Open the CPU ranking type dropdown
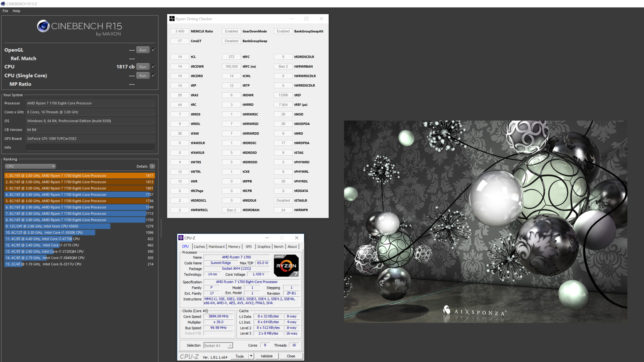Viewport: 644px width, 362px height. tap(30, 166)
